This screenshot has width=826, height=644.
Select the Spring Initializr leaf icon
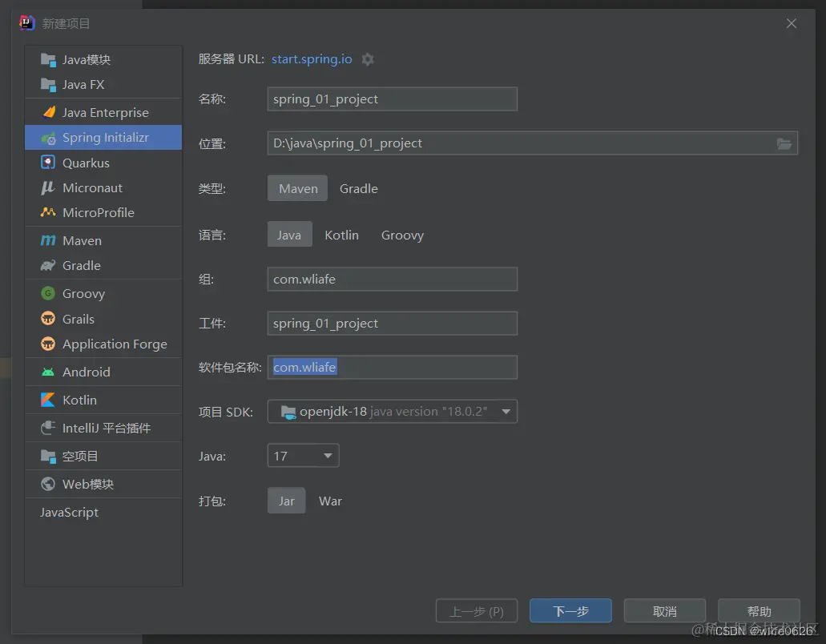48,138
